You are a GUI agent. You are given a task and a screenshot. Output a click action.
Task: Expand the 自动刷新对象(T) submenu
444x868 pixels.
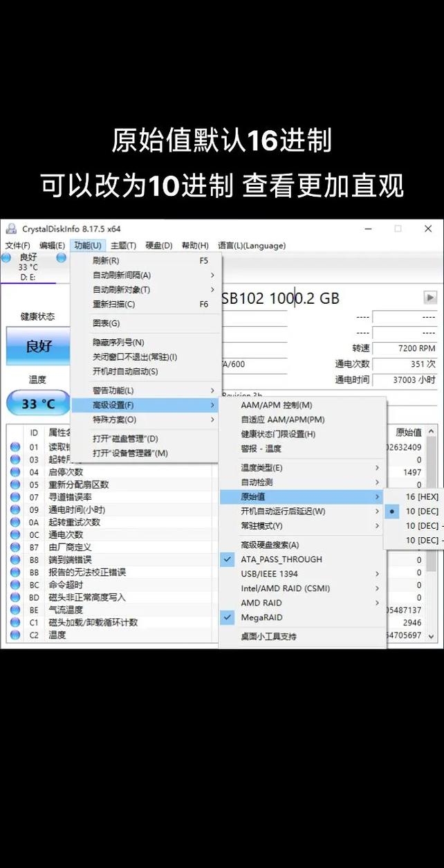146,290
